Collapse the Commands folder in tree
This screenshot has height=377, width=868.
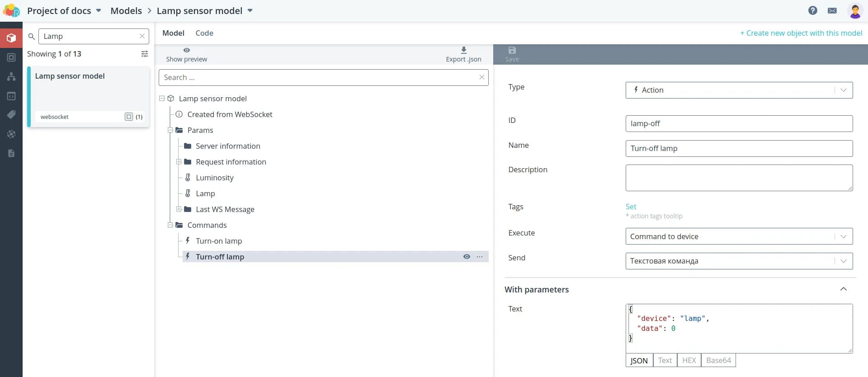(170, 225)
